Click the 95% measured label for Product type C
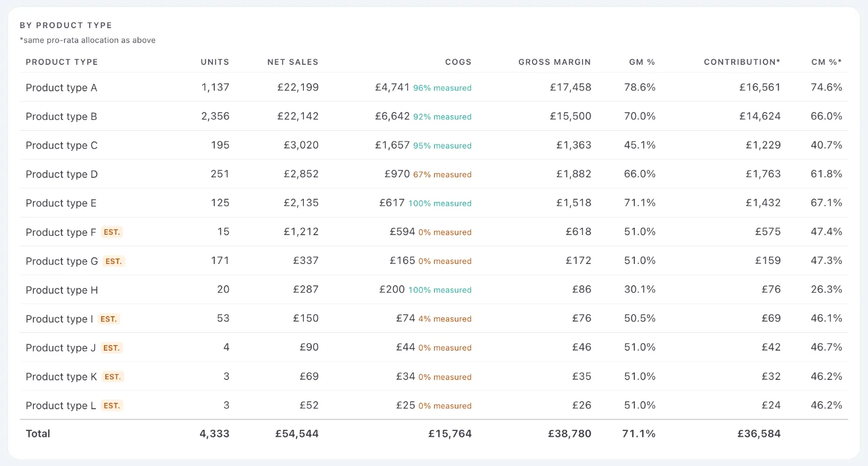Screen dimensions: 868x466 tap(442, 146)
